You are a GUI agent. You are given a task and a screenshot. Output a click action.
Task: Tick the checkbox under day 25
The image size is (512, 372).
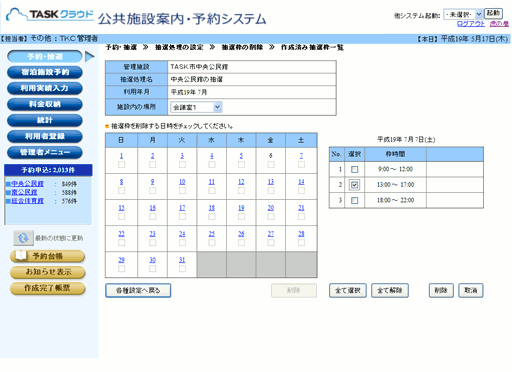[x=212, y=242]
